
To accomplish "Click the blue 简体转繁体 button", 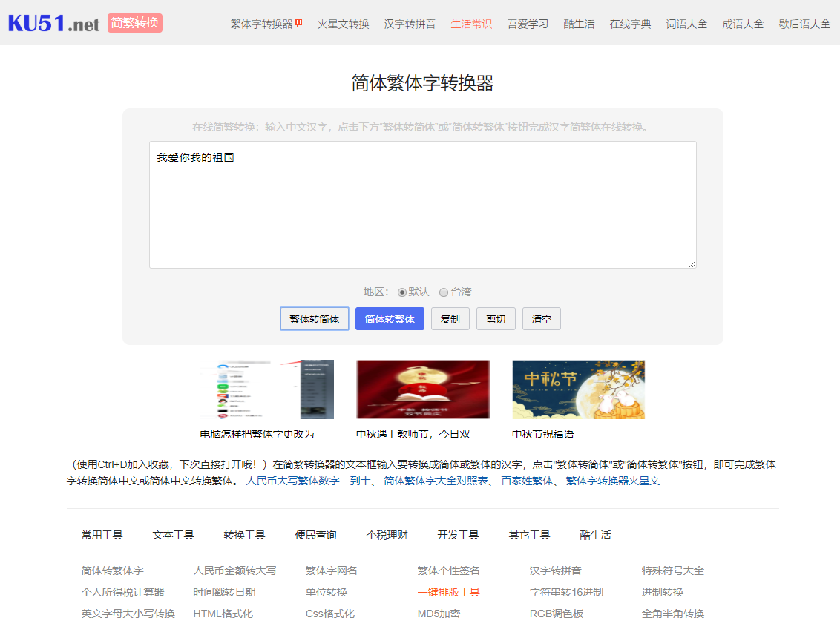I will (x=390, y=319).
